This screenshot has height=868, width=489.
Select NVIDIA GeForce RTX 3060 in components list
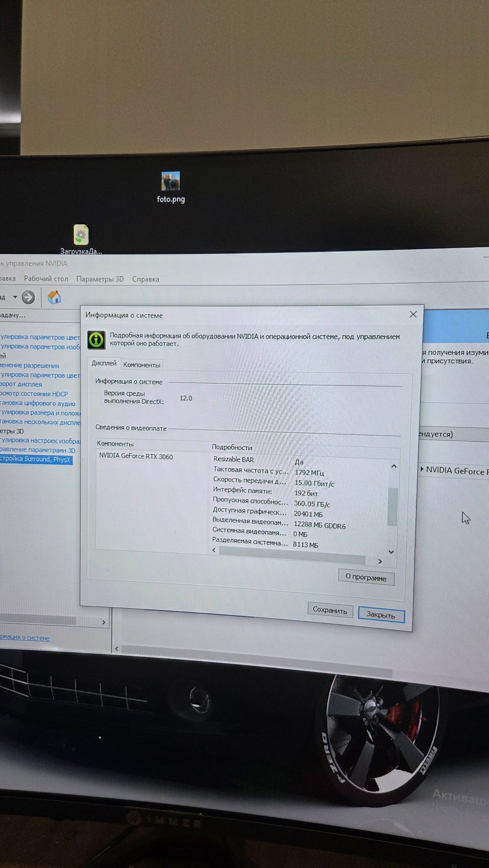[136, 456]
